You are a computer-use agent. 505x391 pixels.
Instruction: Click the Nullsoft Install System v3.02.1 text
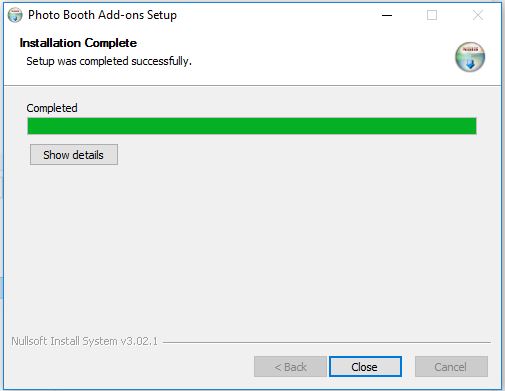pyautogui.click(x=84, y=341)
